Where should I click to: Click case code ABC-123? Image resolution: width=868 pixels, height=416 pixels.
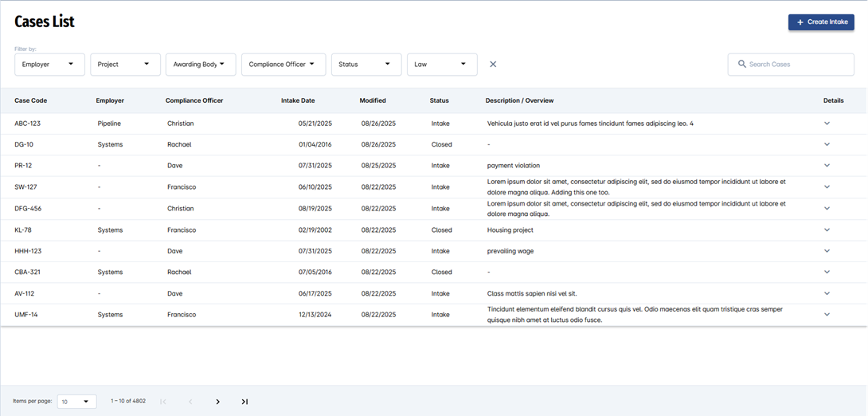point(28,124)
